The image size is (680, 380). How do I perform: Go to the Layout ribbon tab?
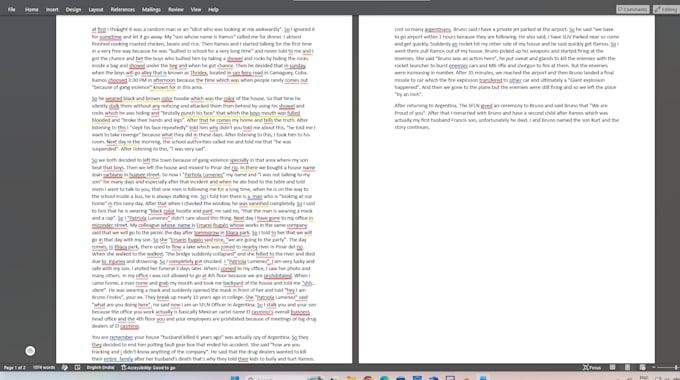[96, 10]
